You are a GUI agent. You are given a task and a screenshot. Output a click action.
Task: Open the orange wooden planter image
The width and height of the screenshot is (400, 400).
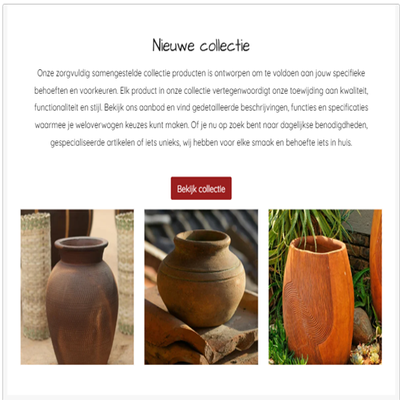click(325, 287)
